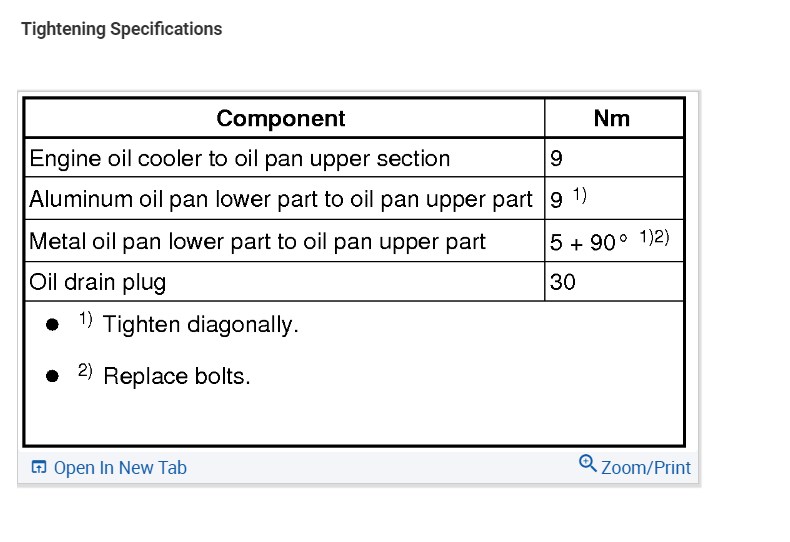Select the Replace bolts footnote text

[176, 377]
